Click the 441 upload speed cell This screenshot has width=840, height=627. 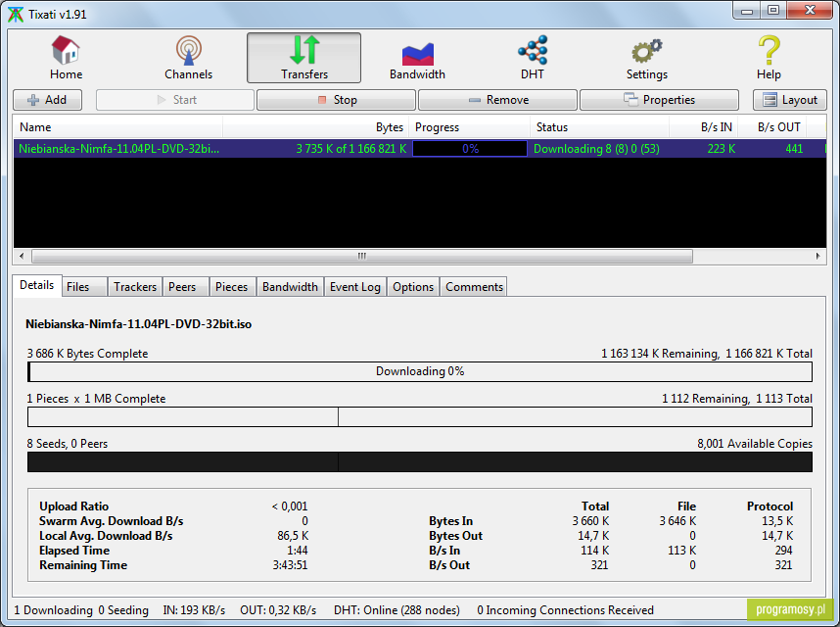pyautogui.click(x=794, y=149)
